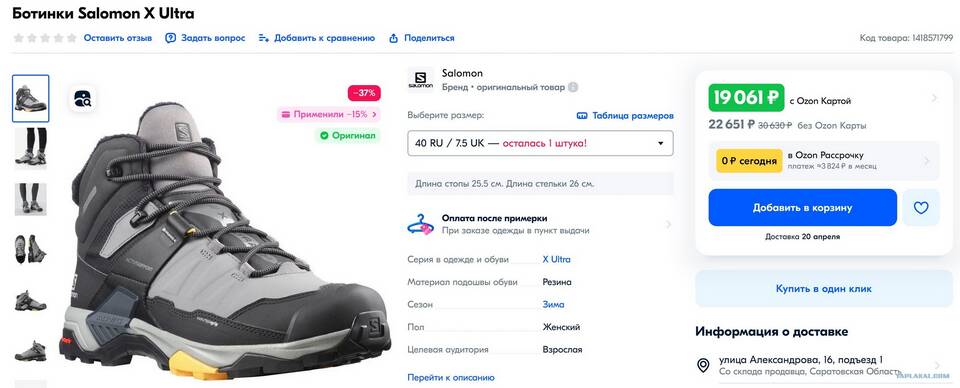Screen dimensions: 960x388
Task: Open the Salomon brand logo
Action: [420, 80]
